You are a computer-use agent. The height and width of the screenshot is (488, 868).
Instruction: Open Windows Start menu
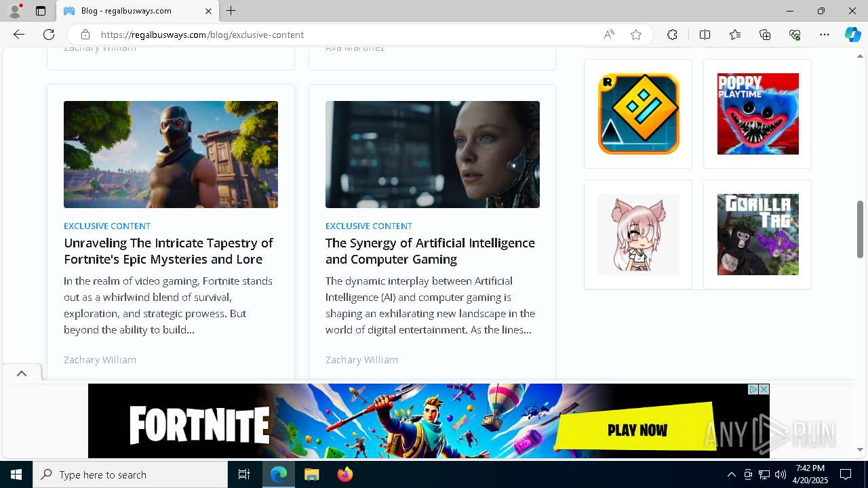coord(16,474)
